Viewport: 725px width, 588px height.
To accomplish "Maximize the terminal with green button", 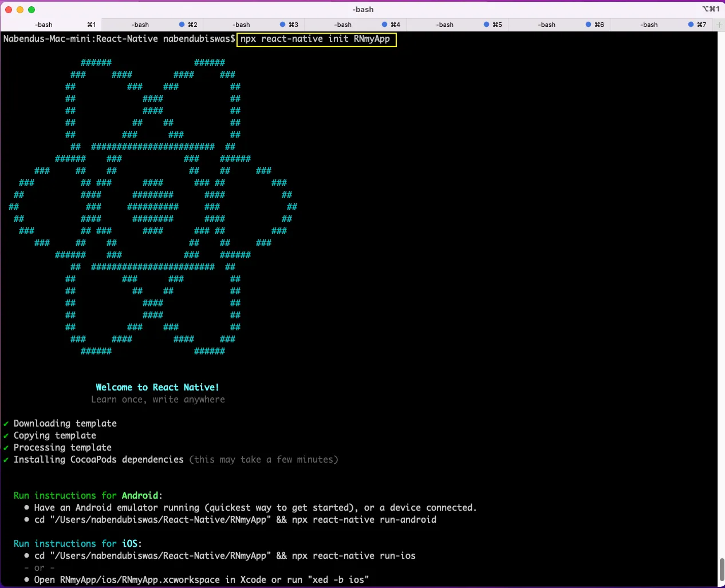I will (31, 10).
